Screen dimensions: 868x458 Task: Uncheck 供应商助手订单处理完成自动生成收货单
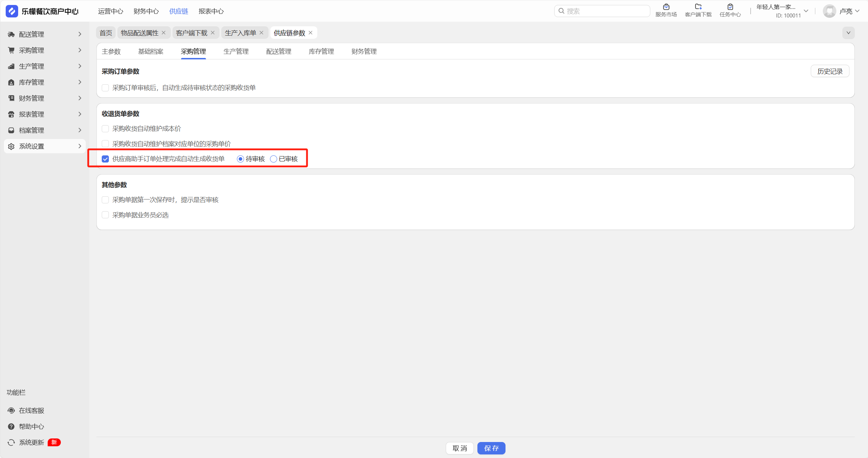(x=105, y=159)
